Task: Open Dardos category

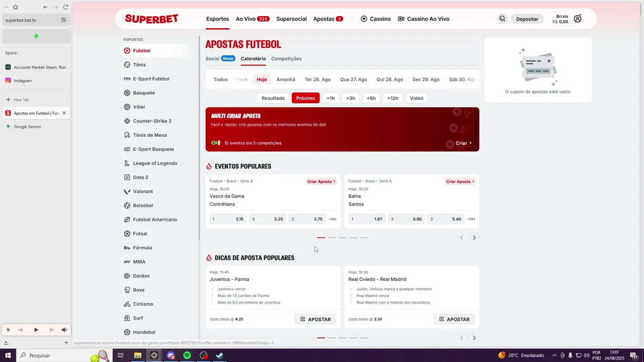Action: click(136, 276)
